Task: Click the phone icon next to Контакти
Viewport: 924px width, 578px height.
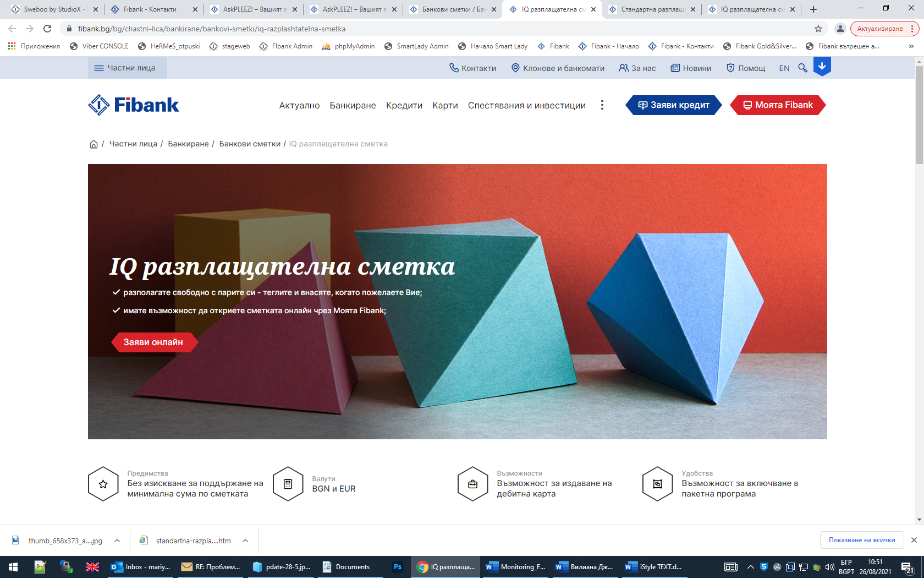Action: click(x=453, y=68)
